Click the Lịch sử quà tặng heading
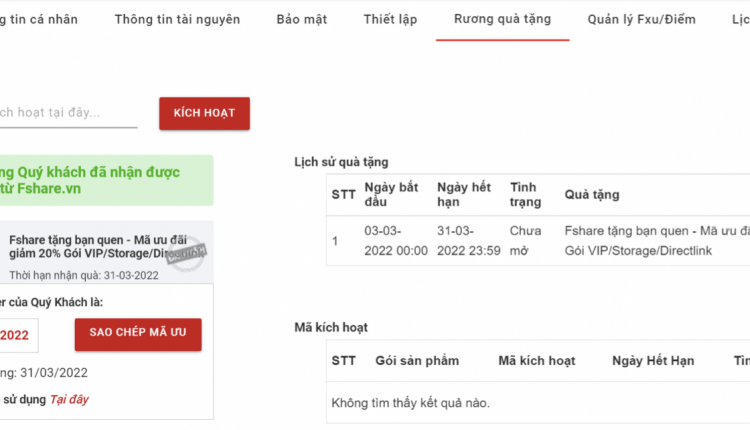The width and height of the screenshot is (750, 430). click(341, 162)
